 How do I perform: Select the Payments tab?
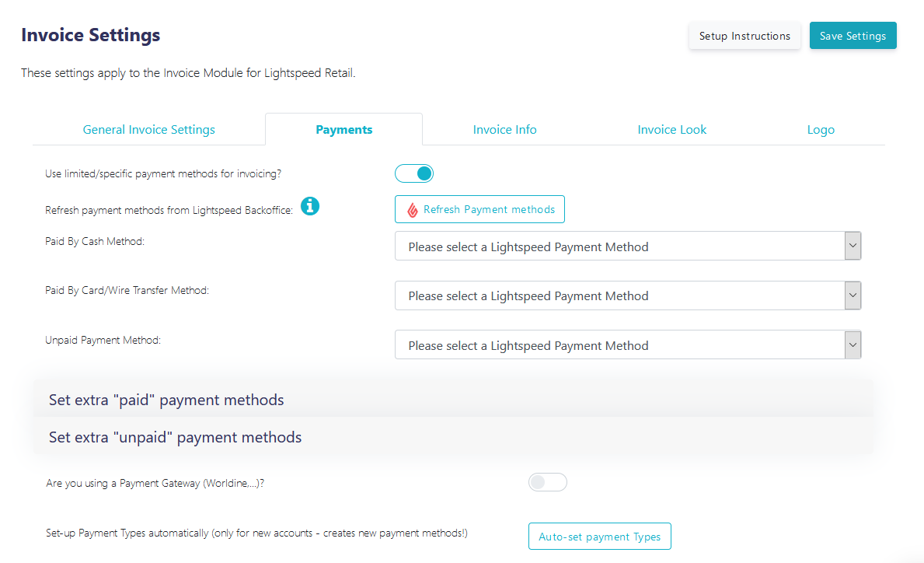pyautogui.click(x=344, y=130)
